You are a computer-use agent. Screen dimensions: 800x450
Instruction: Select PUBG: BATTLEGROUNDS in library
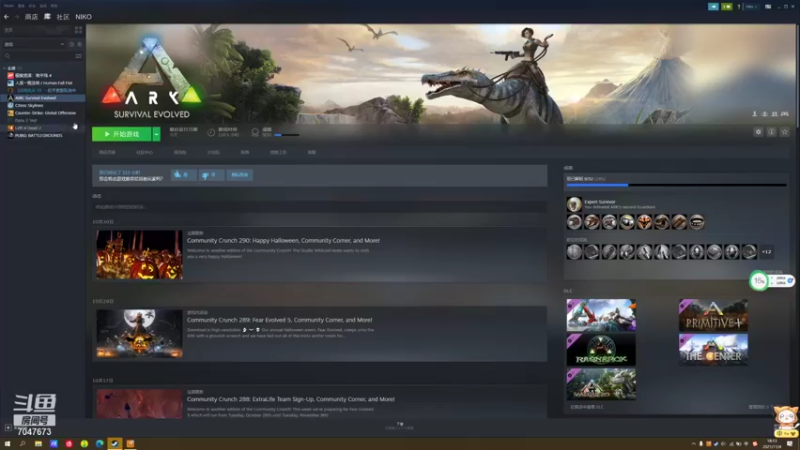pyautogui.click(x=43, y=136)
